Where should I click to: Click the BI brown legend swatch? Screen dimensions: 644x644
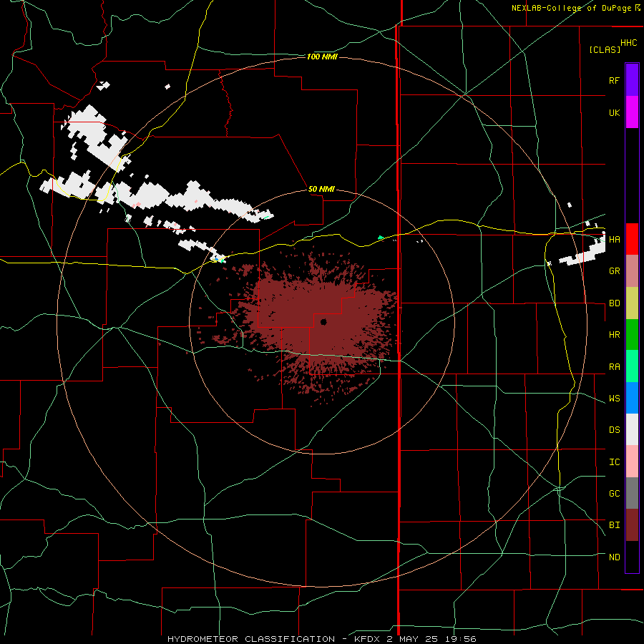632,525
